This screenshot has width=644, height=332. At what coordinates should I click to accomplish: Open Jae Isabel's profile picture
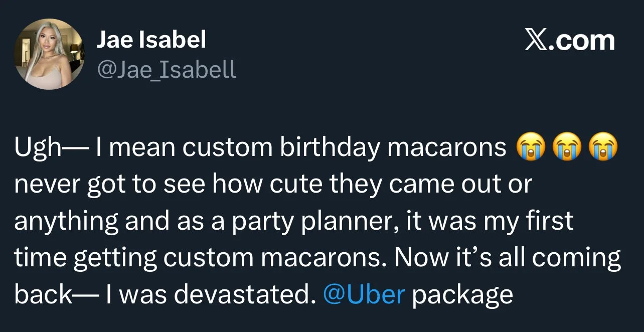point(49,55)
